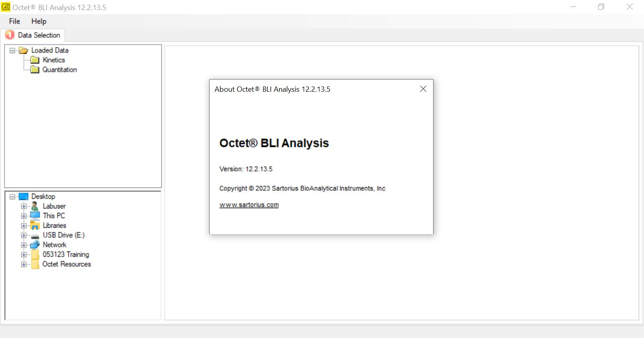Click the blue Desktop icon
This screenshot has width=644, height=338.
24,196
